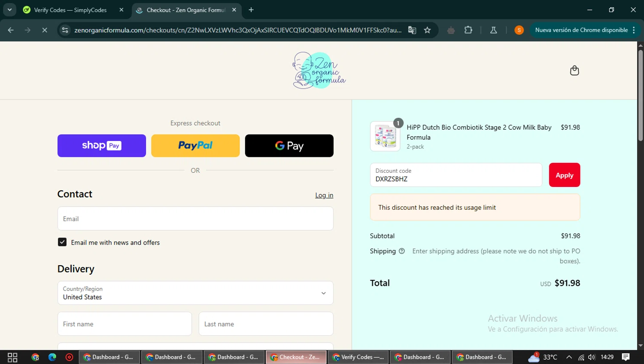
Task: Show hidden system tray icons
Action: click(x=569, y=357)
